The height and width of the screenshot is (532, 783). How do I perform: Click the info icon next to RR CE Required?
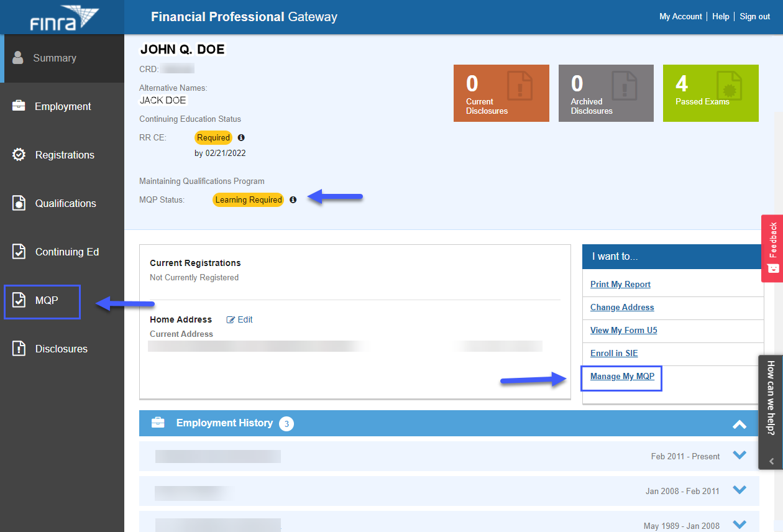241,137
